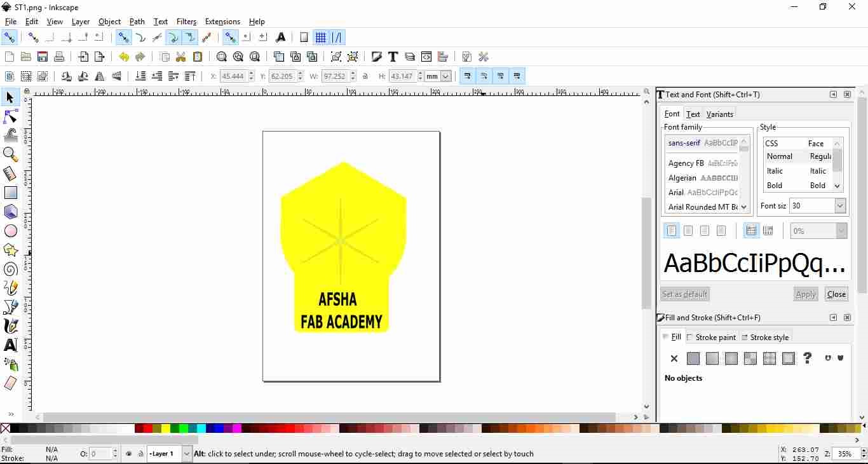Pick the yellow palette swatch
The image size is (868, 464).
point(166,429)
